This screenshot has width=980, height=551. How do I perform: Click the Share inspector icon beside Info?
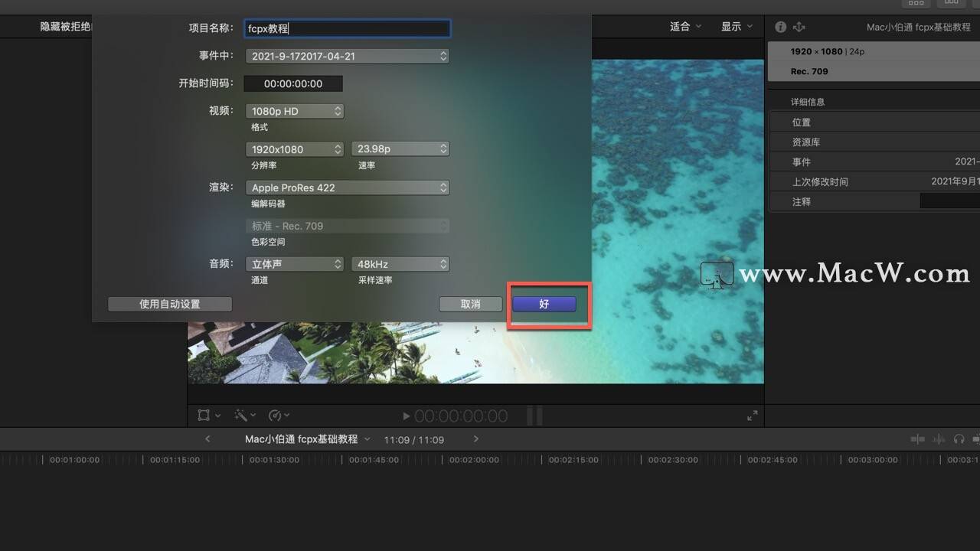[799, 27]
